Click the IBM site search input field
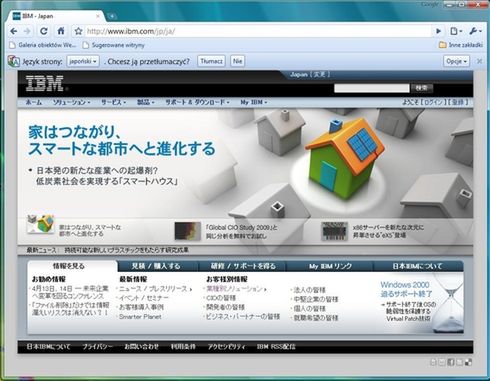490x381 pixels. point(372,88)
